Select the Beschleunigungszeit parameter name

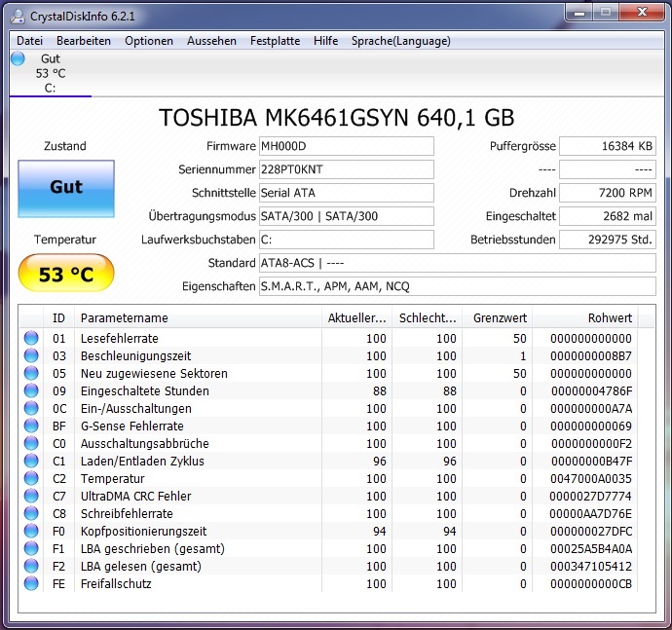tap(135, 356)
